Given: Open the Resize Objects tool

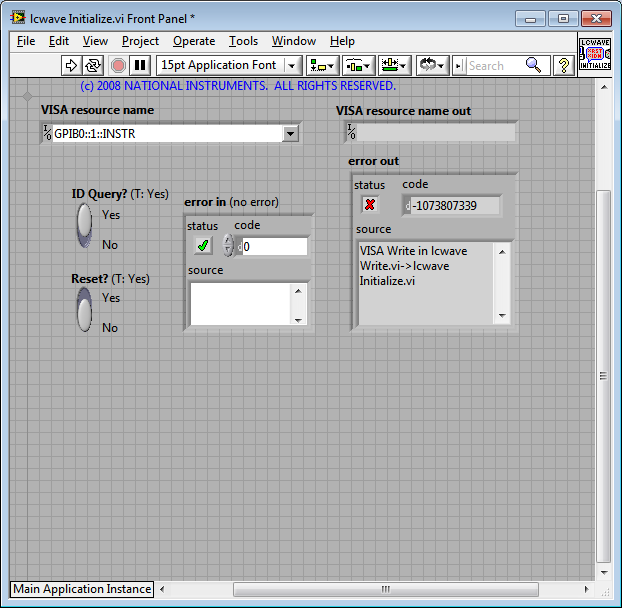Looking at the screenshot, I should coord(394,65).
